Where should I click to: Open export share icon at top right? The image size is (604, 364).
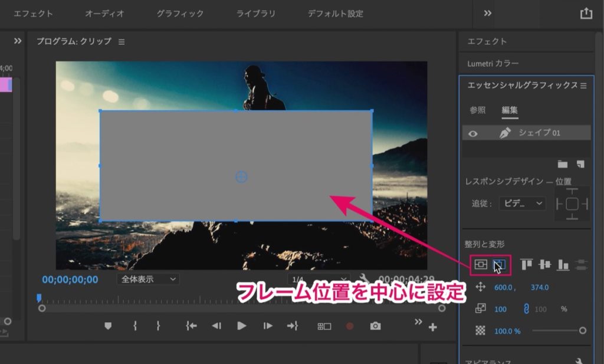click(586, 13)
